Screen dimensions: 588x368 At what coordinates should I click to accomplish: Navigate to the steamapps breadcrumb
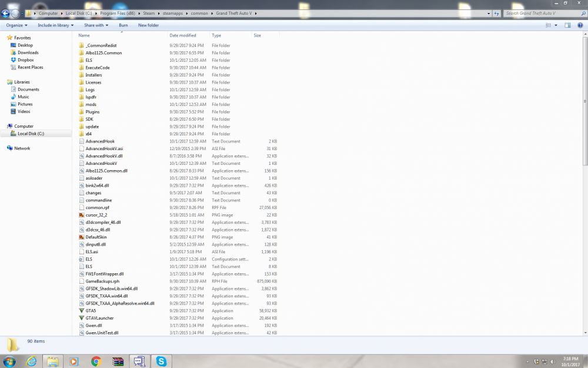173,13
